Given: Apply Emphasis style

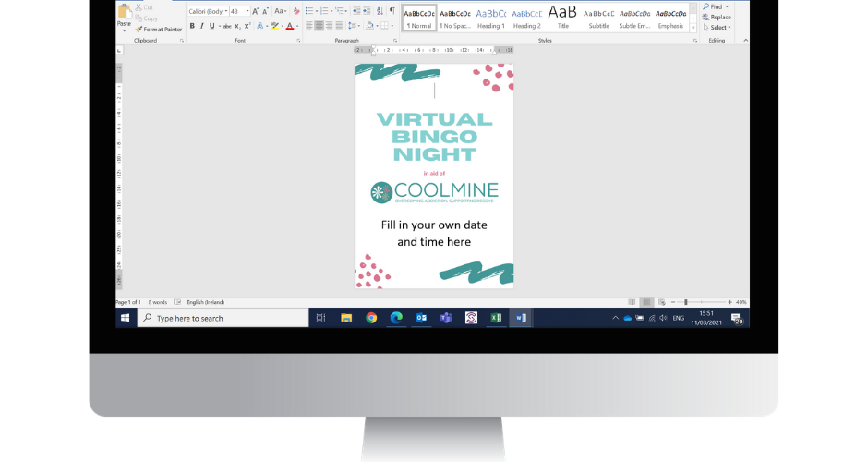Looking at the screenshot, I should point(670,18).
